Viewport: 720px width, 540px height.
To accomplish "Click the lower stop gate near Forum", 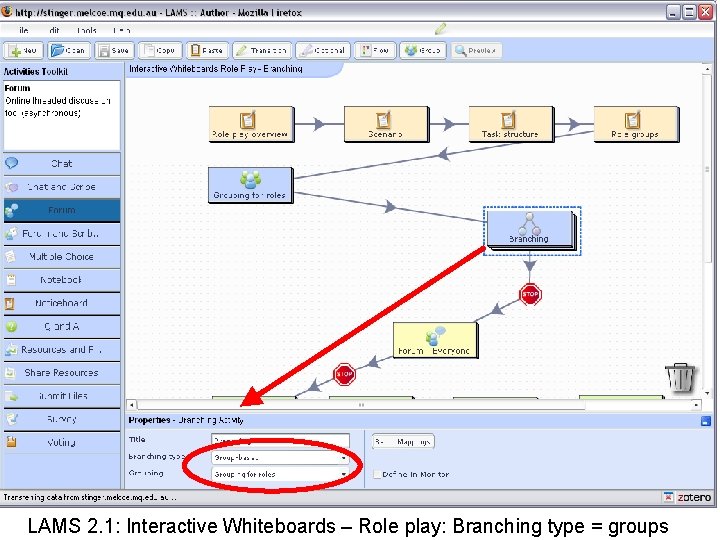I will click(344, 374).
